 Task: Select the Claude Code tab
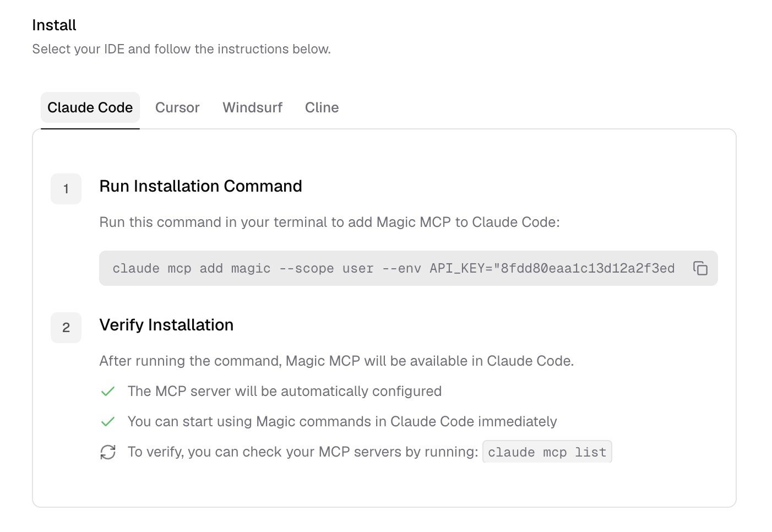pos(90,107)
